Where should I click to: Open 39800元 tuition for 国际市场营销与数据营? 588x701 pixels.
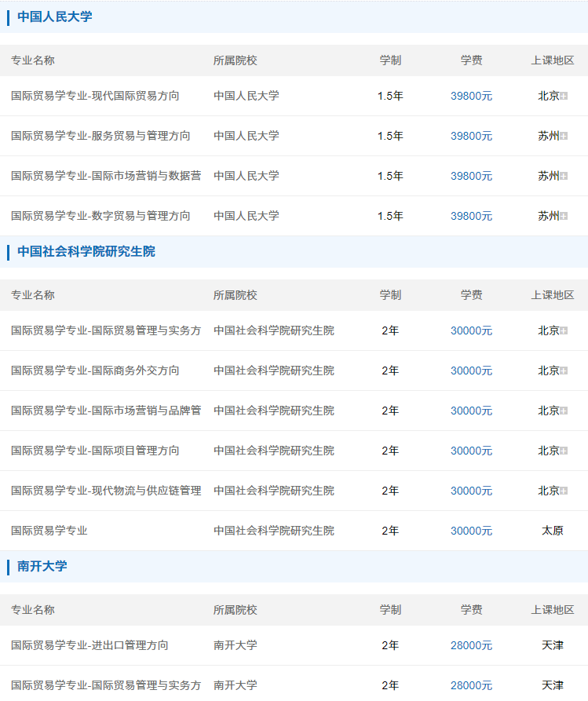pyautogui.click(x=471, y=176)
